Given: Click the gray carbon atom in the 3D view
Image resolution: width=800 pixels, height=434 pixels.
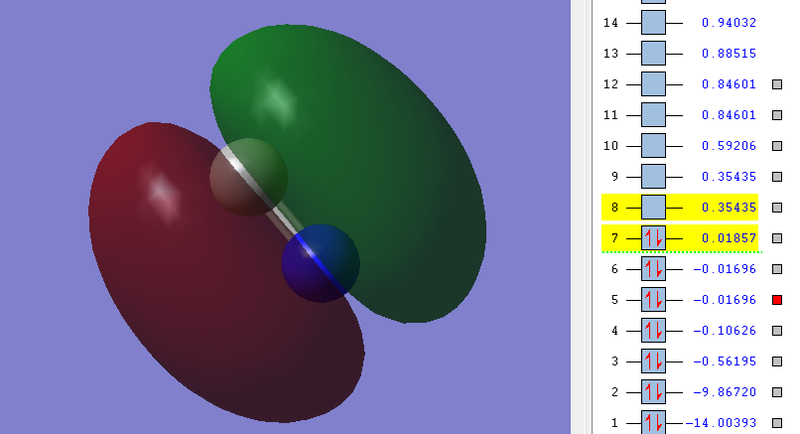Looking at the screenshot, I should coord(249,177).
